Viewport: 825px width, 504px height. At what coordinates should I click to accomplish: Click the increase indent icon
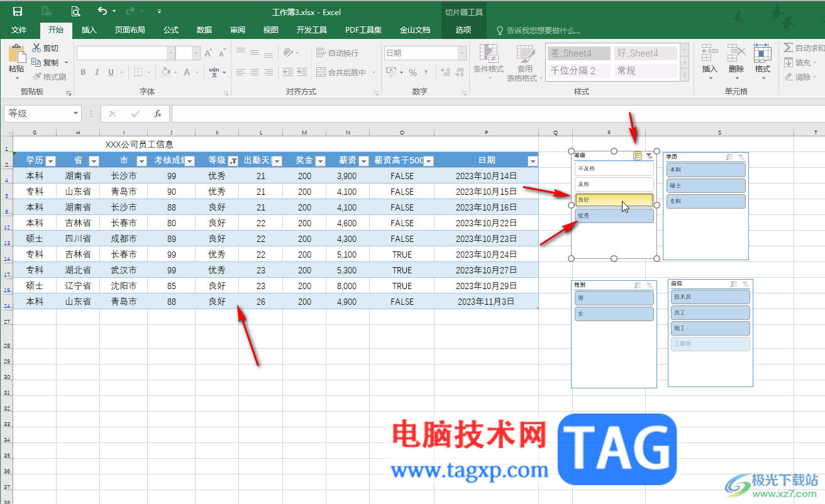(303, 72)
